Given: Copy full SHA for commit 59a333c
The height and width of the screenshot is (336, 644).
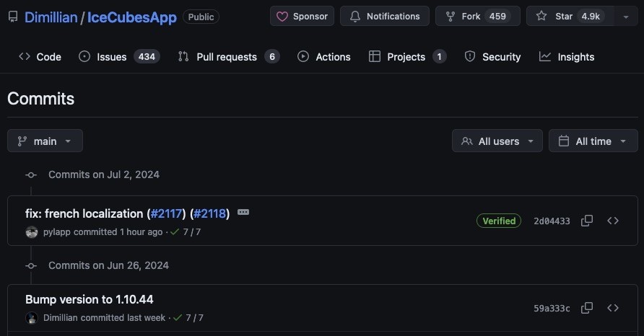Looking at the screenshot, I should [587, 308].
